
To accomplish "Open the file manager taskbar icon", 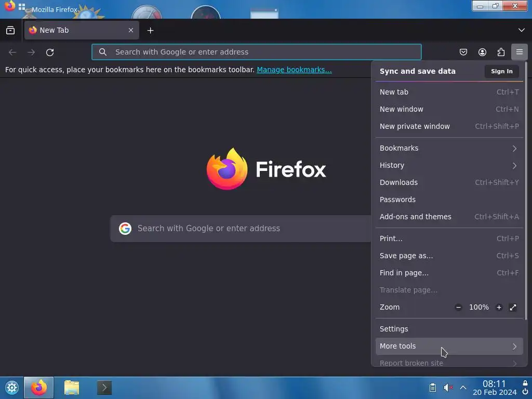I will [72, 388].
